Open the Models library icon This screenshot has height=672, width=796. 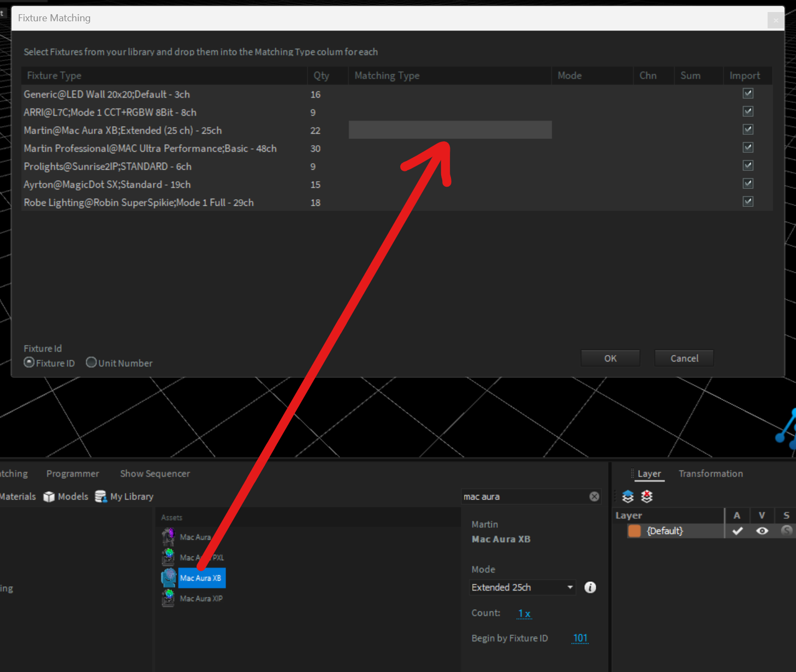pyautogui.click(x=49, y=497)
